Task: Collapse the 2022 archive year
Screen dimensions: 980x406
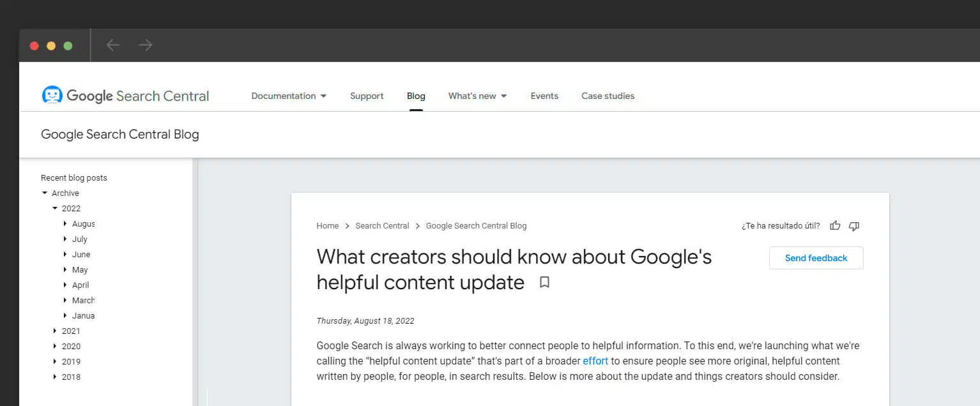Action: click(55, 208)
